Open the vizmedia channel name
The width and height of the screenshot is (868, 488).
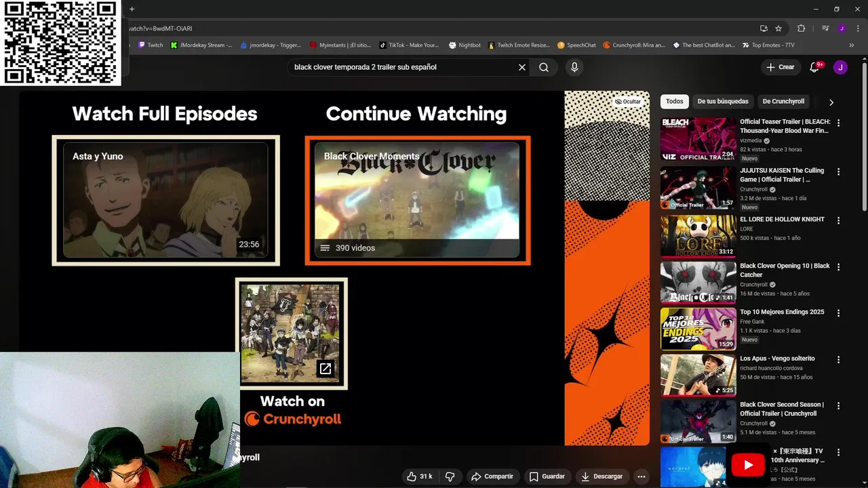[751, 140]
